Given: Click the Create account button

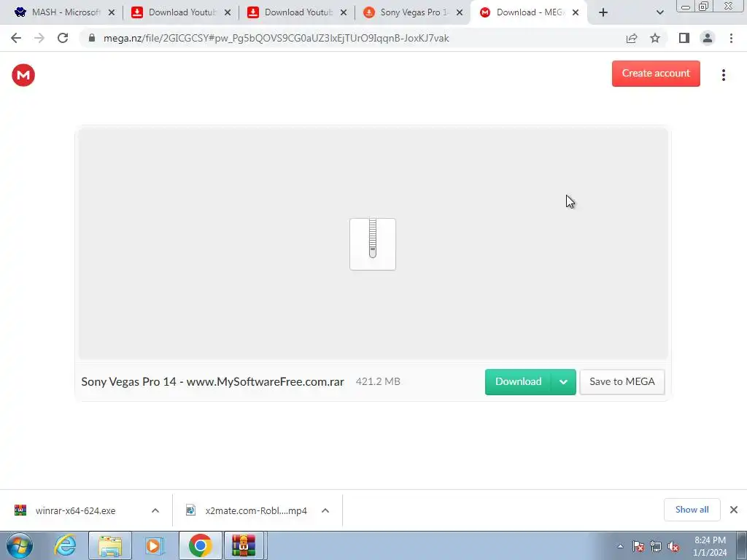Looking at the screenshot, I should pos(656,74).
